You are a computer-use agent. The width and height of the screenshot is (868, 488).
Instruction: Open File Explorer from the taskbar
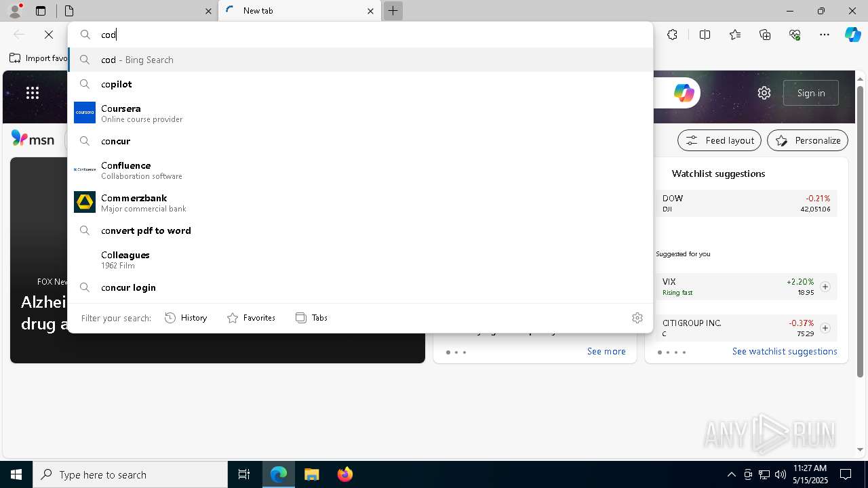tap(311, 474)
